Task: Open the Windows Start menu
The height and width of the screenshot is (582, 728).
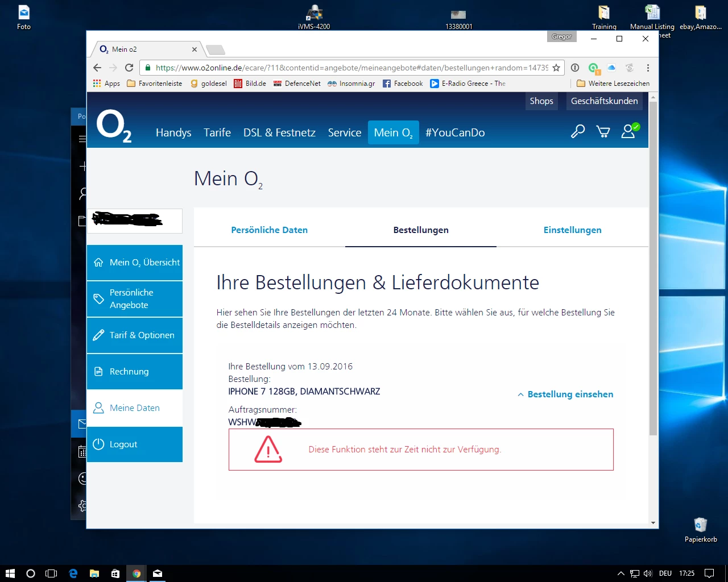Action: point(10,573)
